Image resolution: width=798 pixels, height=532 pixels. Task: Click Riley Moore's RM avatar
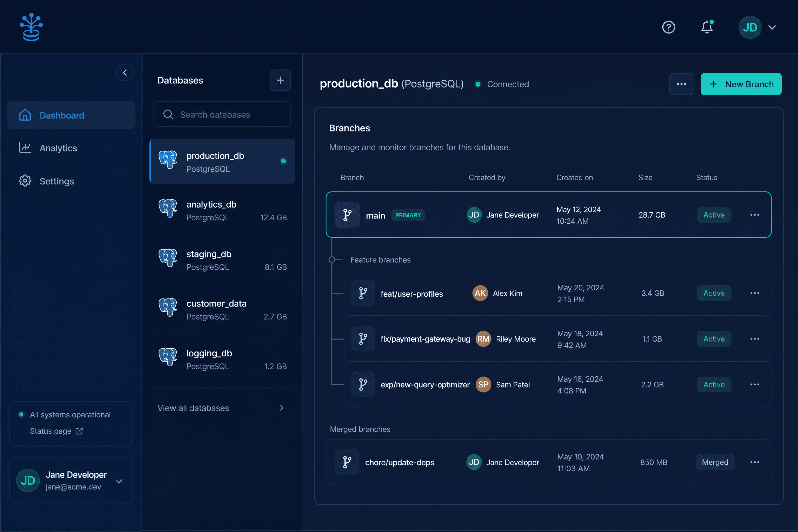pyautogui.click(x=483, y=339)
